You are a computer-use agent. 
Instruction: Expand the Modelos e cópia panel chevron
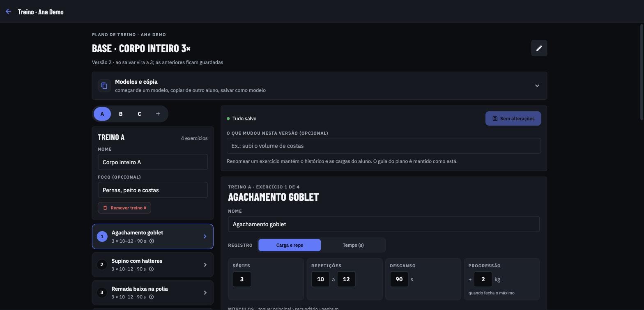537,86
